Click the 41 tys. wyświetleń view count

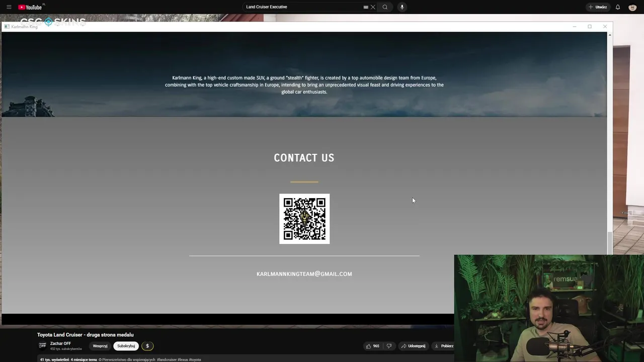pyautogui.click(x=55, y=359)
